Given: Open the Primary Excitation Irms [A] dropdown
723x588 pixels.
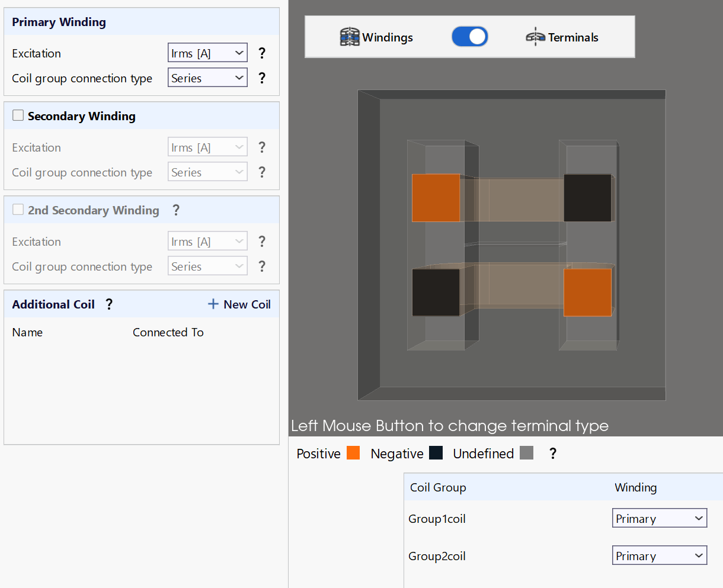Looking at the screenshot, I should 208,53.
